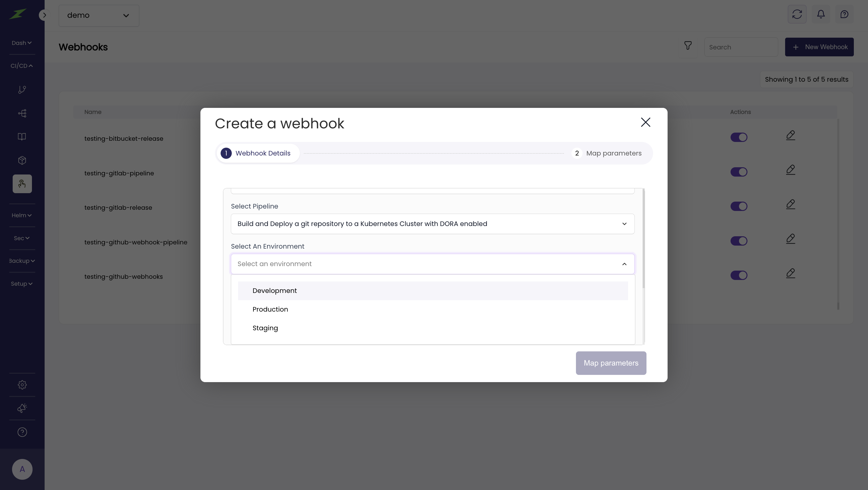This screenshot has height=490, width=868.
Task: Click the webhooks Search field
Action: (741, 47)
